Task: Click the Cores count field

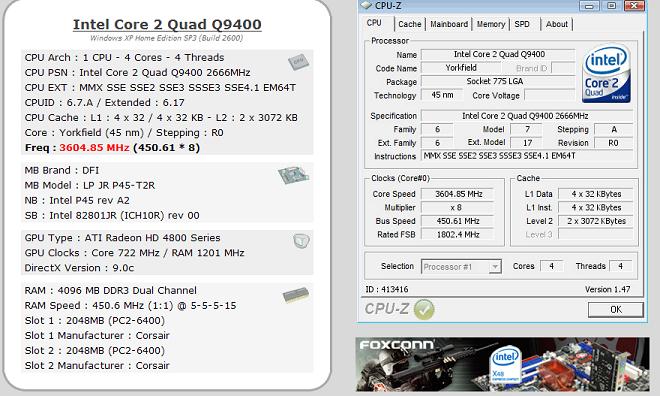Action: tap(551, 266)
